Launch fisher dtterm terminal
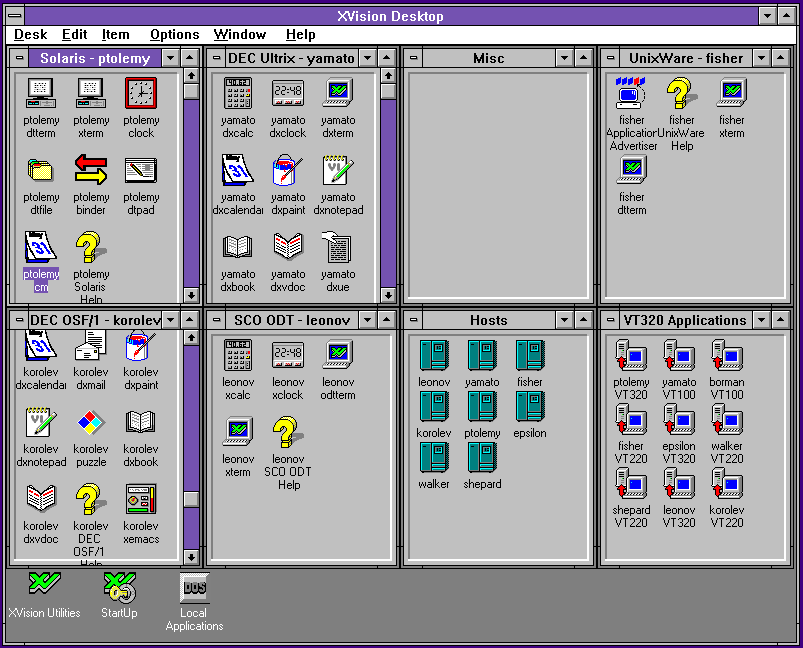The image size is (803, 648). [x=632, y=170]
